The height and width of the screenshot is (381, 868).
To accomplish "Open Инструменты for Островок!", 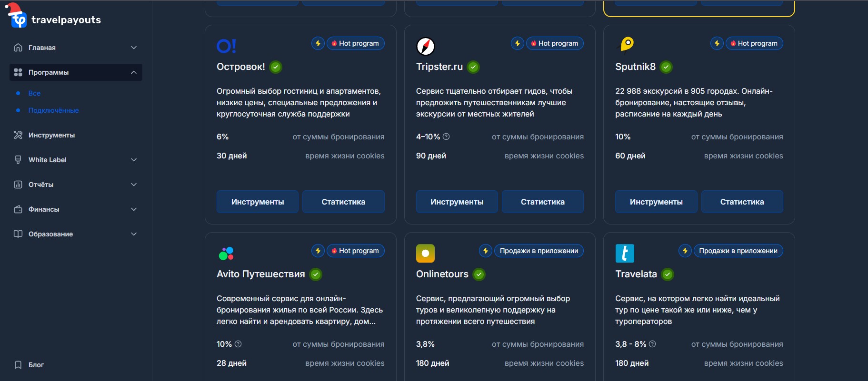I will (258, 202).
